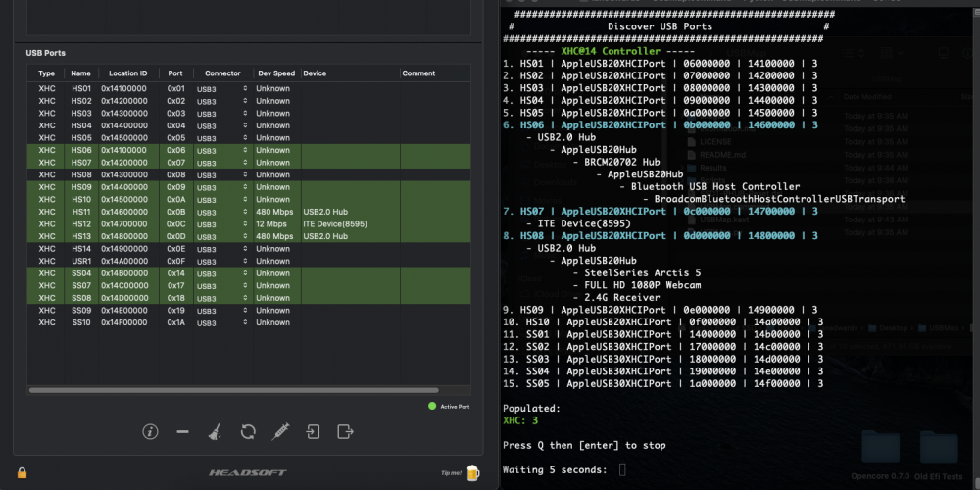
Task: Click the broom clean-up icon
Action: [215, 431]
